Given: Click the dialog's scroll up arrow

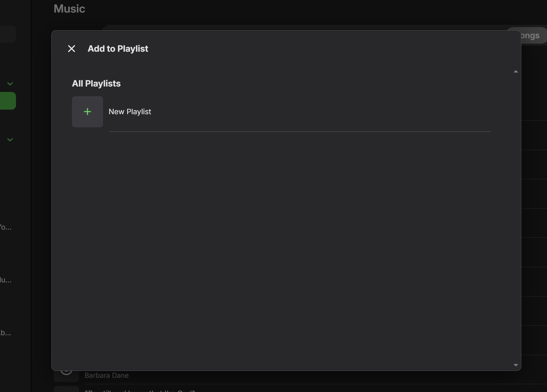Looking at the screenshot, I should [516, 71].
